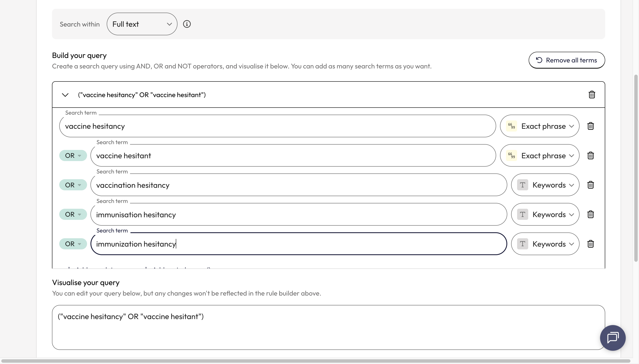Focus the 'immunization hesitancy' search term field
The width and height of the screenshot is (639, 364).
click(299, 244)
